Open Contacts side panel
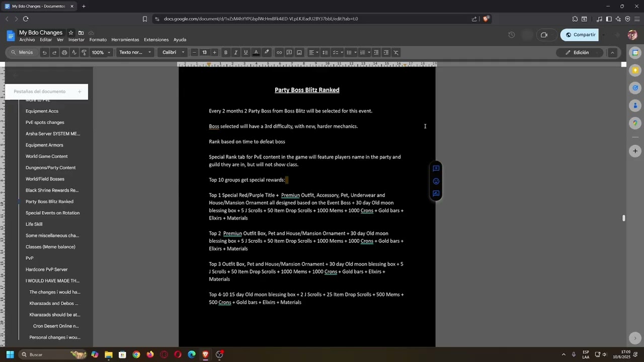 coord(635,106)
